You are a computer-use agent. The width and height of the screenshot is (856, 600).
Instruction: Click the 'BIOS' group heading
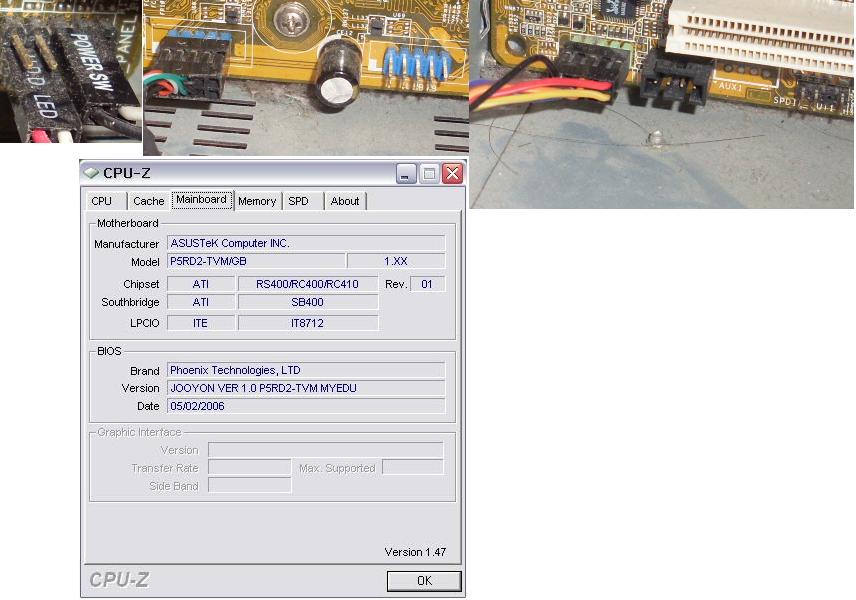click(109, 351)
